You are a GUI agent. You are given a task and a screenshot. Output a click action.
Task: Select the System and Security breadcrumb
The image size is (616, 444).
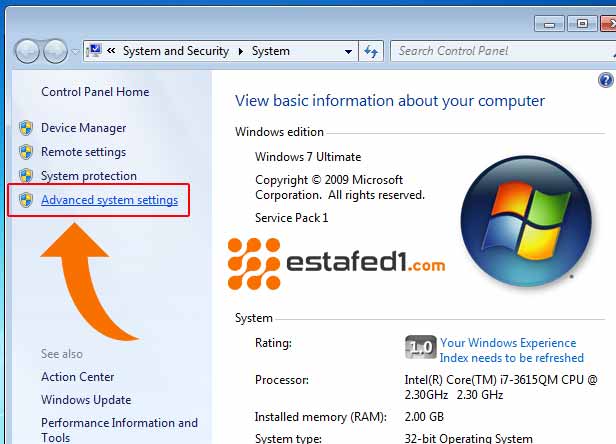tap(175, 51)
